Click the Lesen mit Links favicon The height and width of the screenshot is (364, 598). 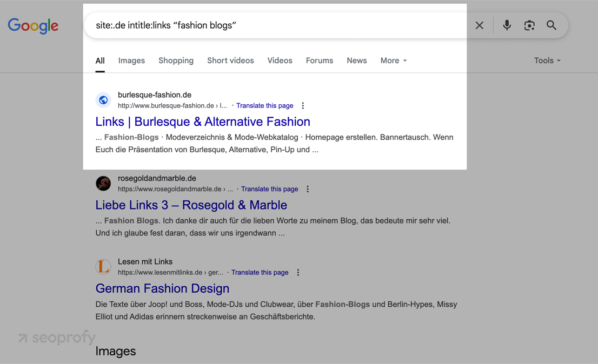[x=103, y=267]
